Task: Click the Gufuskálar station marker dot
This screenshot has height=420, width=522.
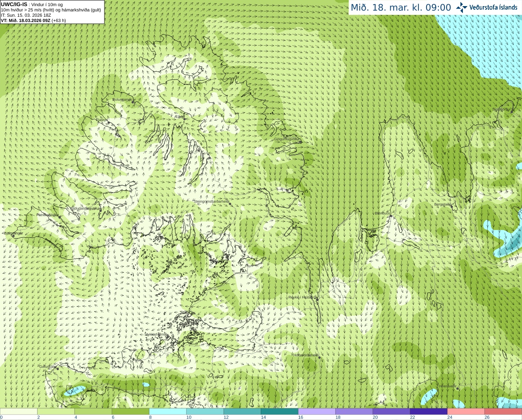Action: pyautogui.click(x=58, y=369)
